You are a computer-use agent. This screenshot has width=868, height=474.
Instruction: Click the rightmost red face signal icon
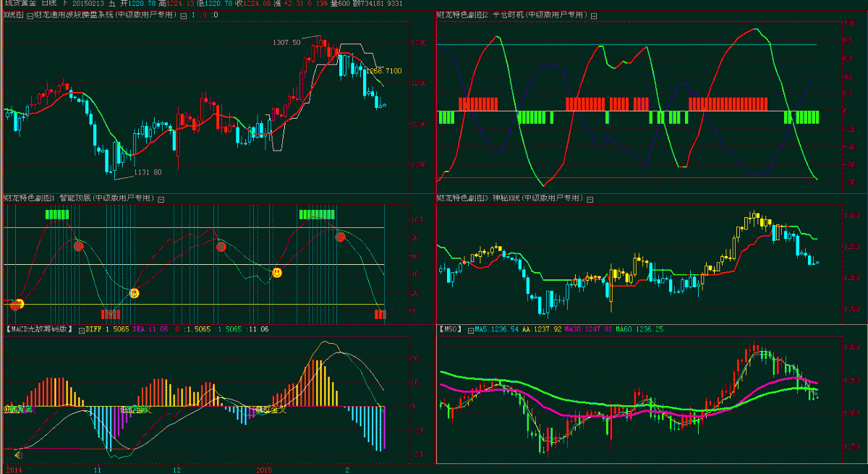[339, 236]
